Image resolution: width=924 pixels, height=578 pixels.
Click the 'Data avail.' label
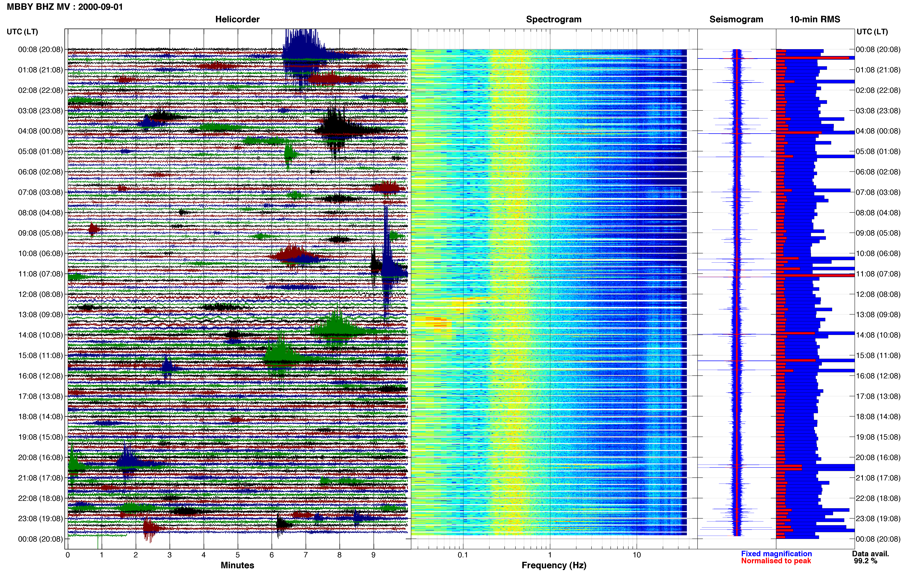point(870,554)
